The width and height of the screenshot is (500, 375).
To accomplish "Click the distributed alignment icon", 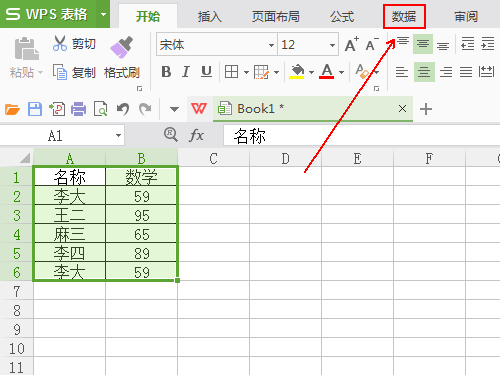I will click(486, 71).
